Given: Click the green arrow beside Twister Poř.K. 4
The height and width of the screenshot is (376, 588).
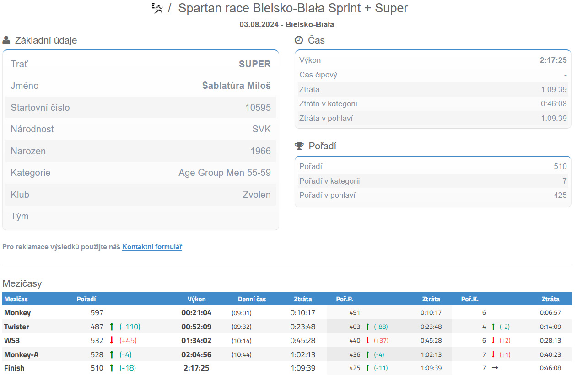Looking at the screenshot, I should coord(493,327).
